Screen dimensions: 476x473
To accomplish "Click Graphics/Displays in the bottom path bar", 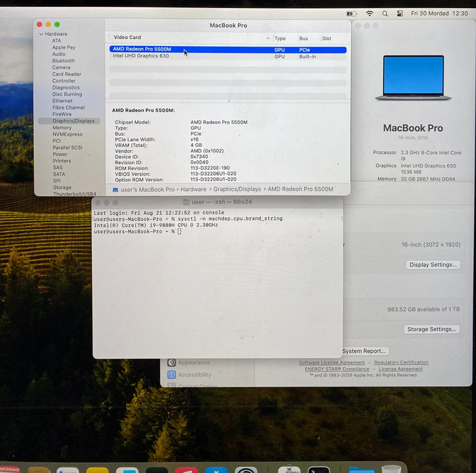I will tap(237, 189).
